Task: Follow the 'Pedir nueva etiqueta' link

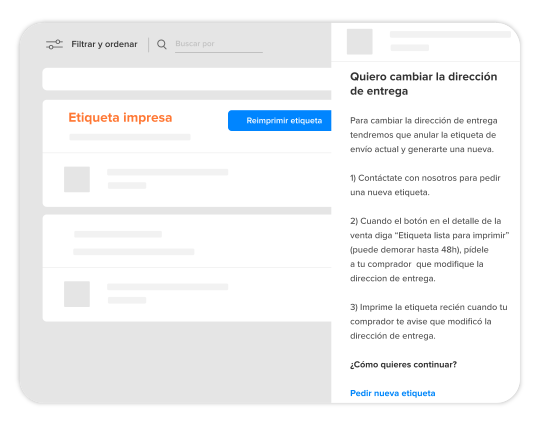Action: point(393,393)
